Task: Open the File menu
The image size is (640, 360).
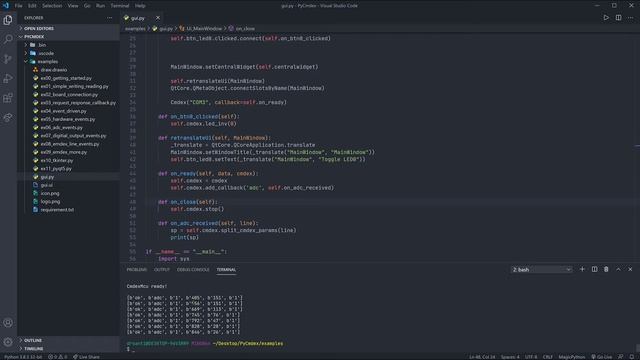Action: coord(18,6)
